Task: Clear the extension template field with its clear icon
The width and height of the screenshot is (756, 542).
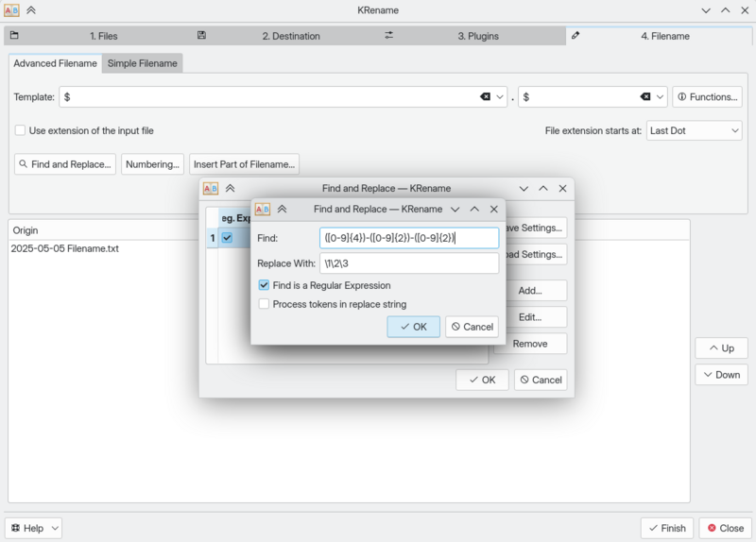Action: click(x=645, y=97)
